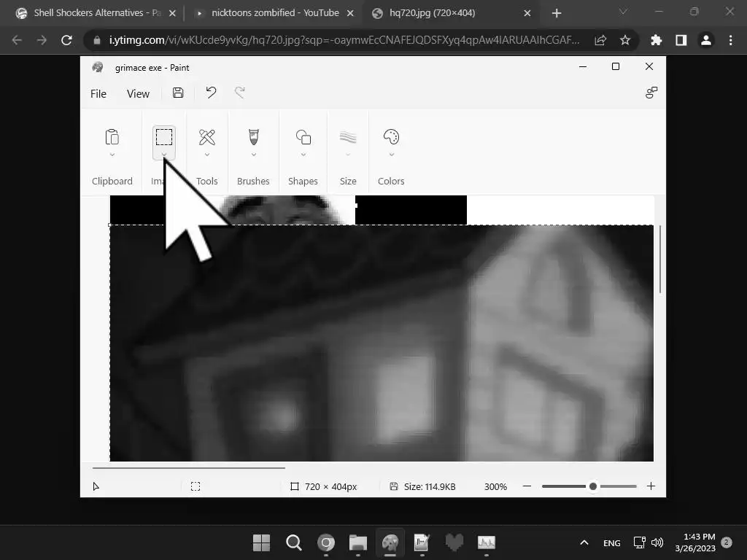Viewport: 747px width, 560px height.
Task: Switch to nicktoons zombified YouTube tab
Action: [275, 13]
